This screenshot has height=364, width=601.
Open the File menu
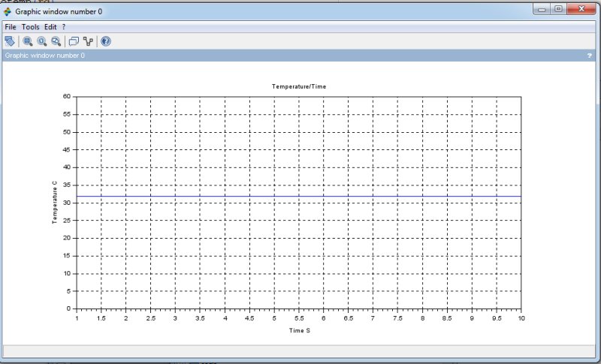click(x=11, y=27)
